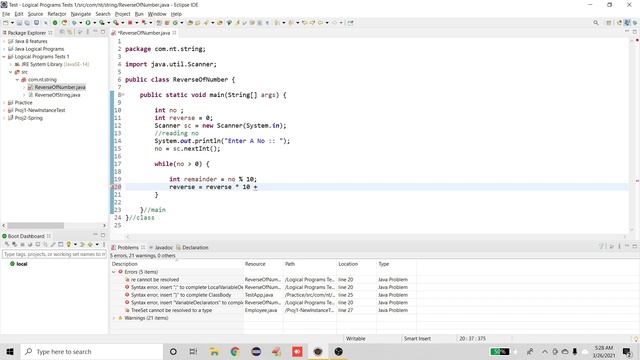Expand the Warnings (21 items) group
Viewport: 640px width, 360px height.
(114, 318)
